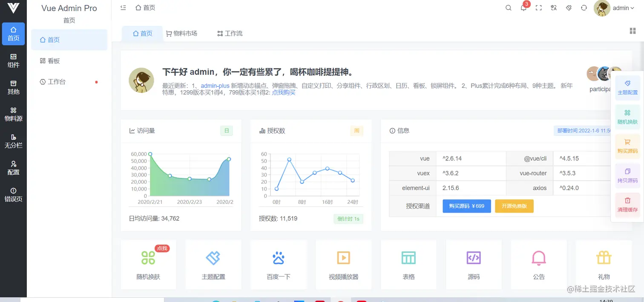Click the 购买源码 ¥699 button
This screenshot has width=644, height=302.
[x=467, y=206]
